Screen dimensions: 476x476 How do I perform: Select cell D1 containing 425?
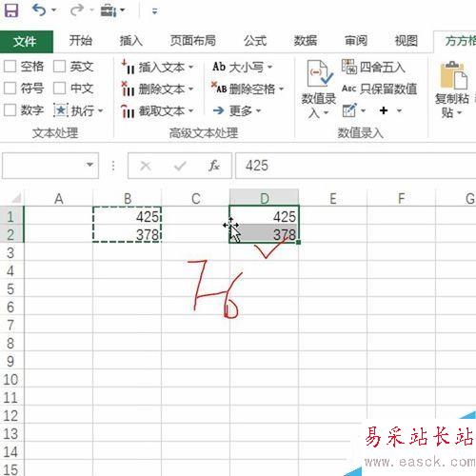tap(264, 216)
